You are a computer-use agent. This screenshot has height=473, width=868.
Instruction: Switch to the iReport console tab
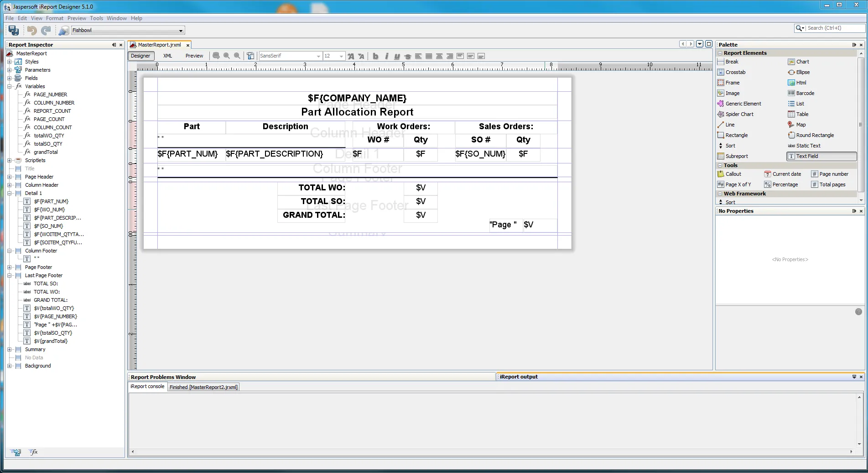click(147, 387)
